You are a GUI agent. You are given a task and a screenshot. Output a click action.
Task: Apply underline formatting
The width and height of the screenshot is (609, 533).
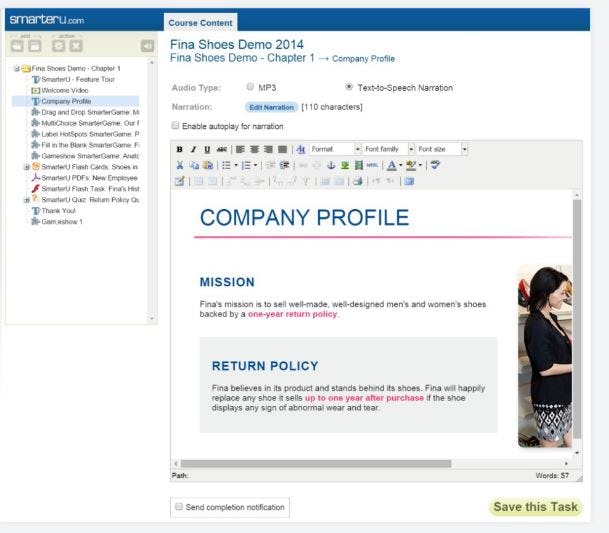[207, 149]
